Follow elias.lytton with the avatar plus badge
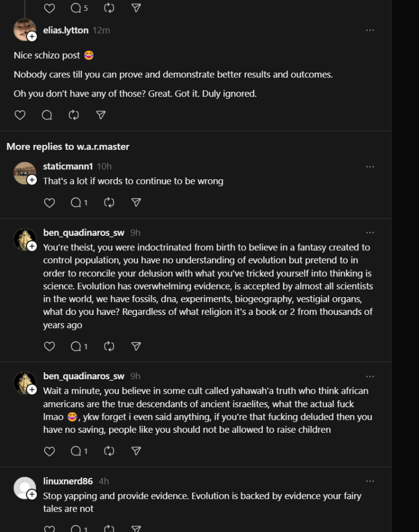This screenshot has height=532, width=419. (32, 36)
